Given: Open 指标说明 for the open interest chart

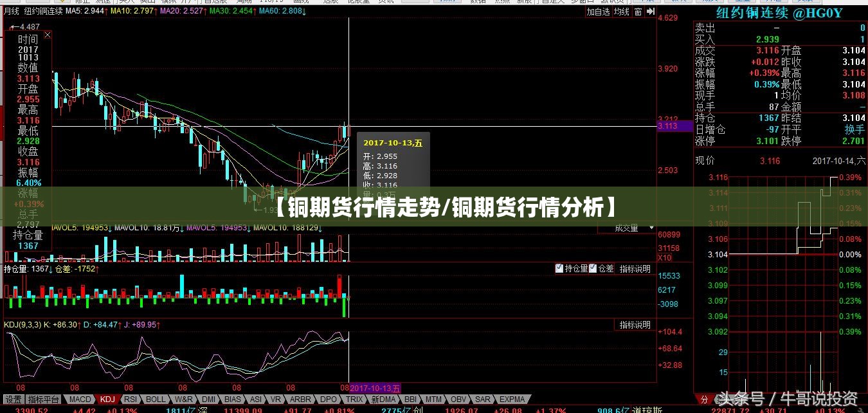Looking at the screenshot, I should point(635,269).
